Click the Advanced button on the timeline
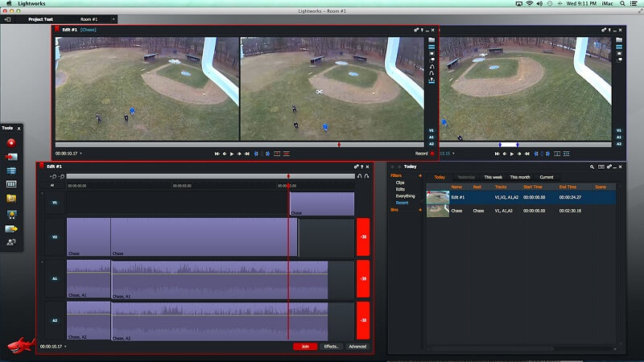The width and height of the screenshot is (644, 362). tap(357, 346)
